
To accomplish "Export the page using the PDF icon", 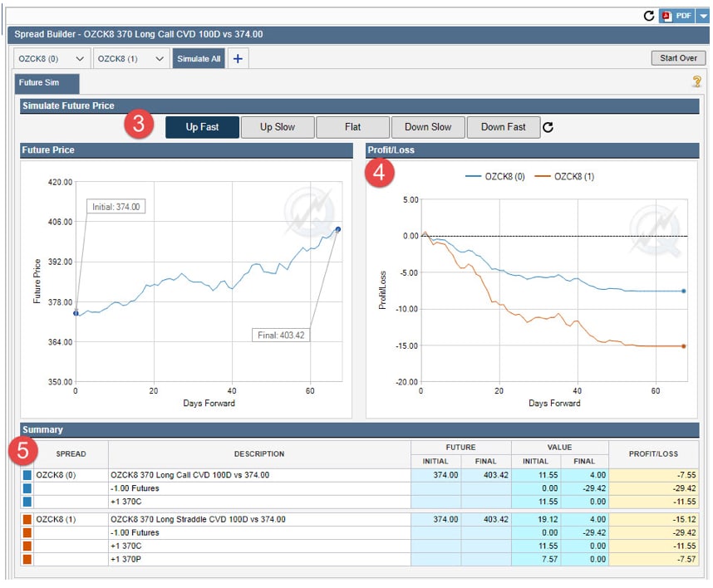I will pyautogui.click(x=676, y=16).
